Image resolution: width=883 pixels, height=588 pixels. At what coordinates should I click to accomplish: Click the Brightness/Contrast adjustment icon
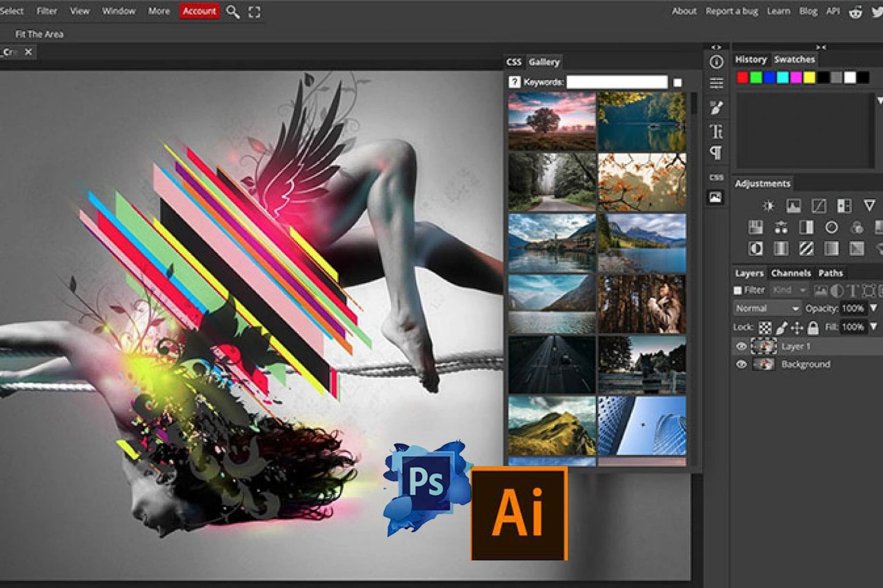click(x=768, y=205)
